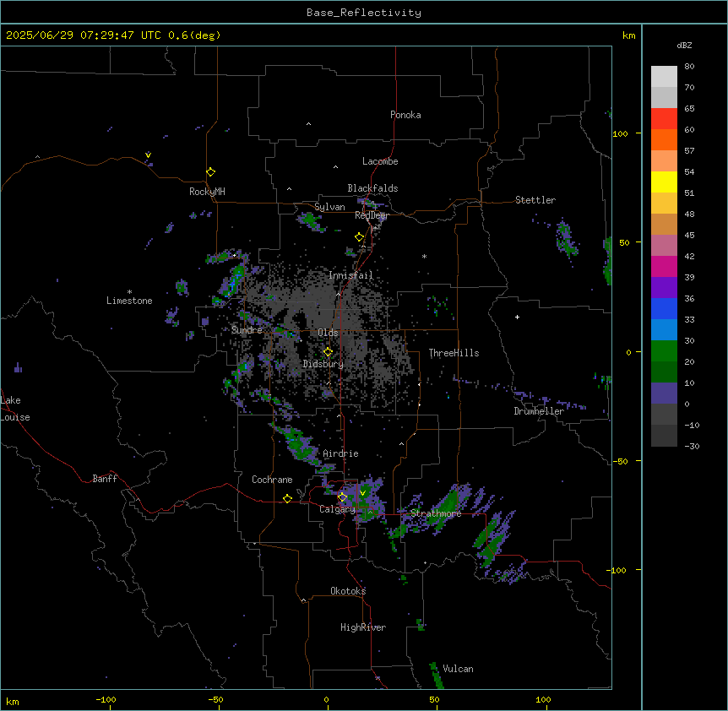Click the Sylvan label
Image resolution: width=728 pixels, height=711 pixels.
(x=329, y=207)
